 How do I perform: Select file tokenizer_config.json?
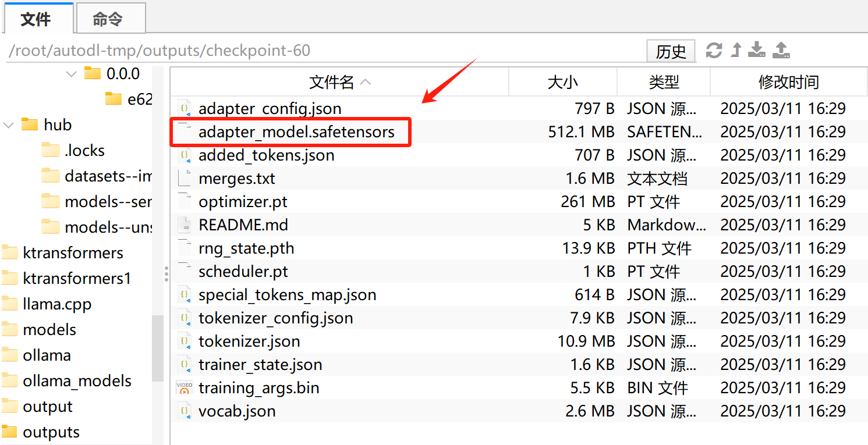pos(276,318)
